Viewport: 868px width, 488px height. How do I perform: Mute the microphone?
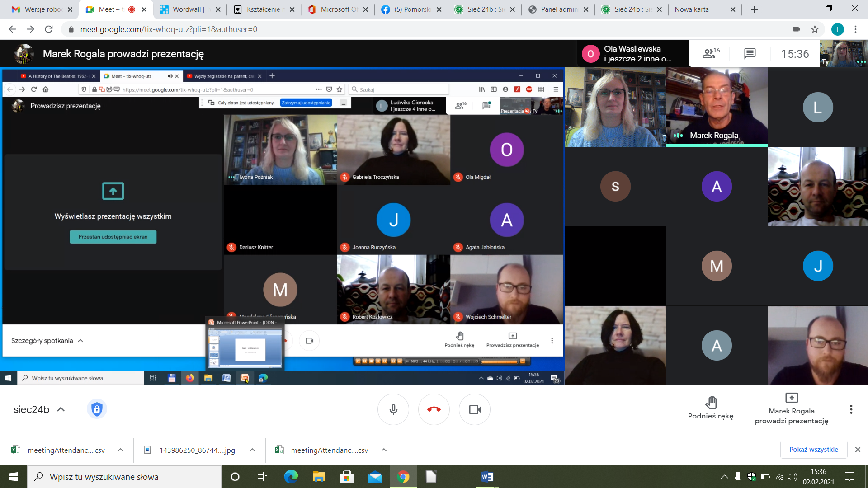(393, 409)
